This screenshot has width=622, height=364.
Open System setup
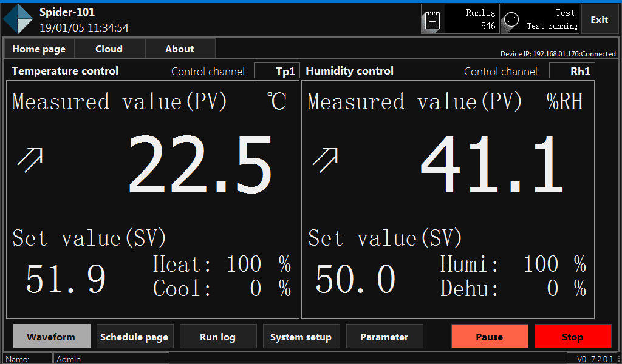point(301,337)
